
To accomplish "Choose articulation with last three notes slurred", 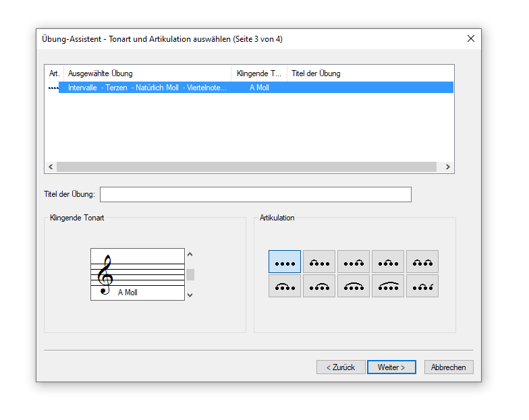I will [318, 286].
